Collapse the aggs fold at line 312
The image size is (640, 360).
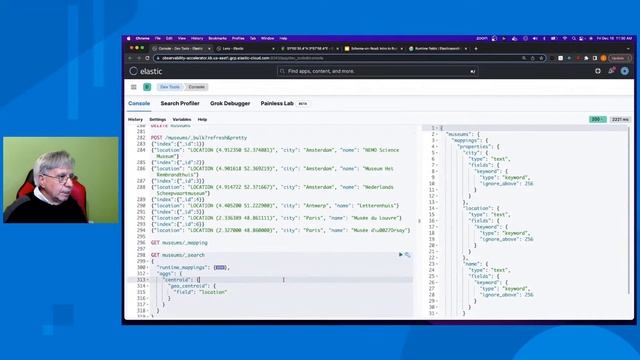click(149, 273)
